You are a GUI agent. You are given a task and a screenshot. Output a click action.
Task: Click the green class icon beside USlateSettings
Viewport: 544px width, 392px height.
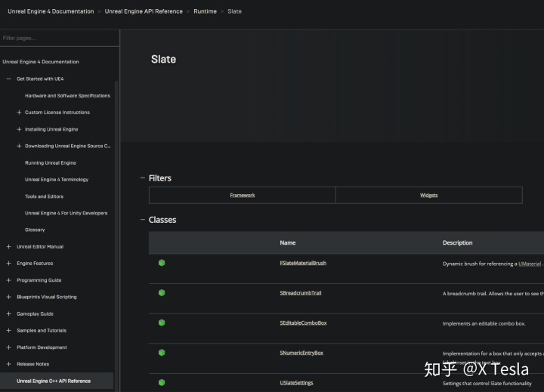coord(162,382)
